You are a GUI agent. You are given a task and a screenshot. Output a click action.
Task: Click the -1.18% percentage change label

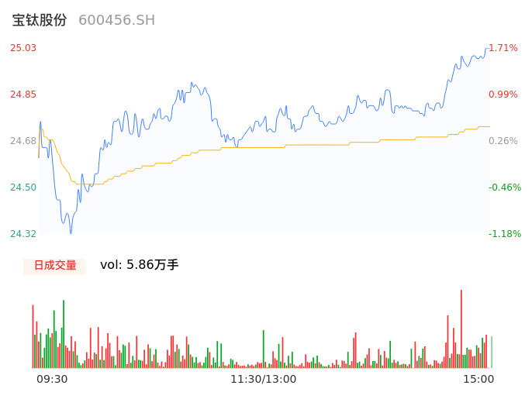[505, 234]
